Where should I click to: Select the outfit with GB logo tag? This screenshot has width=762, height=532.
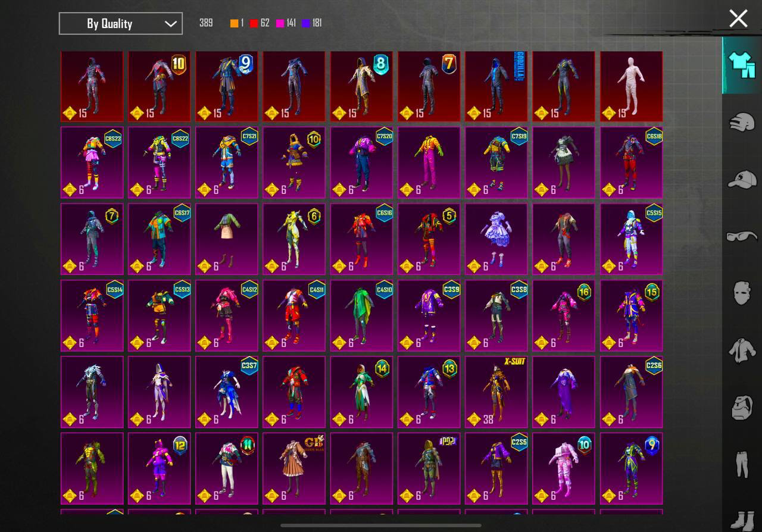pyautogui.click(x=294, y=468)
